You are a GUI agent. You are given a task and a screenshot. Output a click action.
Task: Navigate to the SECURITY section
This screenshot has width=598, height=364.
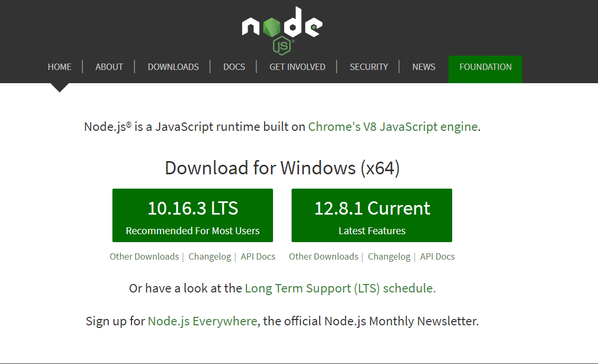click(369, 67)
